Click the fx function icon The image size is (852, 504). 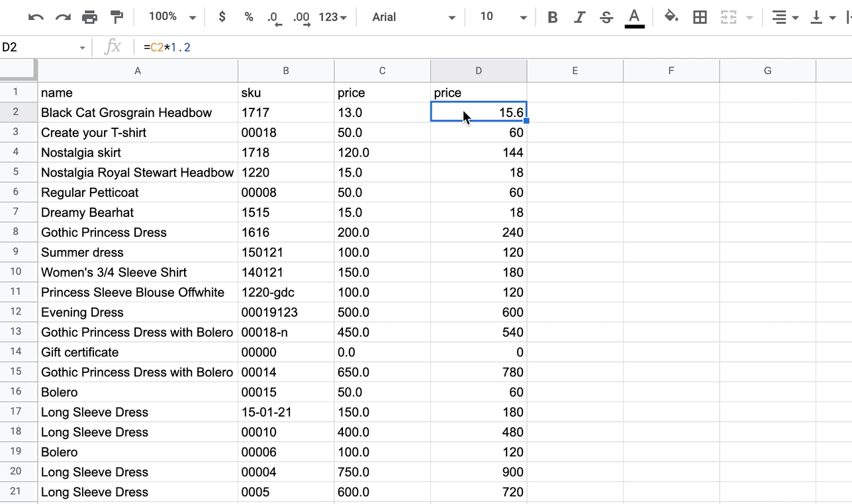coord(113,47)
